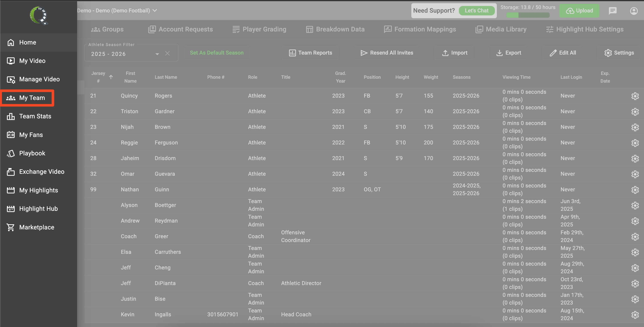The image size is (644, 327).
Task: Click 'Offensive Coordinator' title cell
Action: (x=296, y=236)
